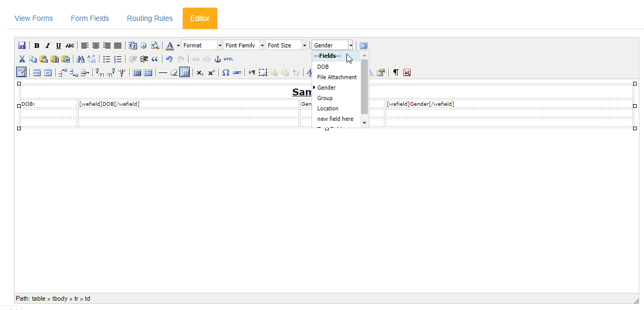Viewport: 644px width, 310px height.
Task: Choose DOB from fields list
Action: point(336,67)
